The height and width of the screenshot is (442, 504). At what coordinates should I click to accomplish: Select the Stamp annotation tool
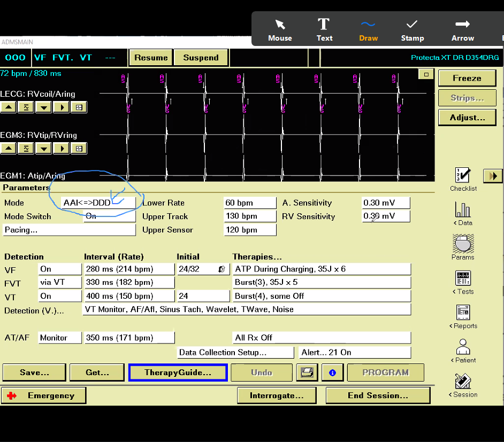click(x=412, y=30)
